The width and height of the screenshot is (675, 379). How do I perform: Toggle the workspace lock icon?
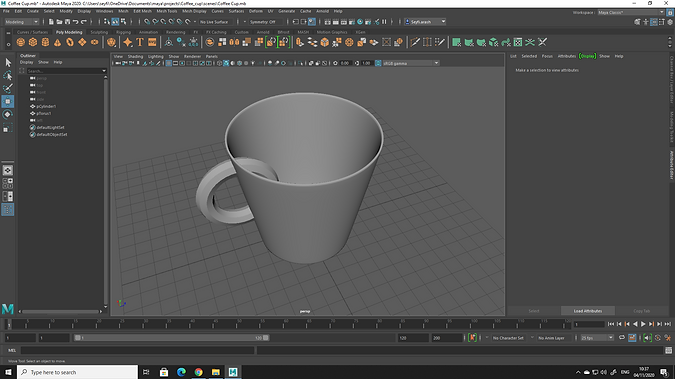pos(670,12)
